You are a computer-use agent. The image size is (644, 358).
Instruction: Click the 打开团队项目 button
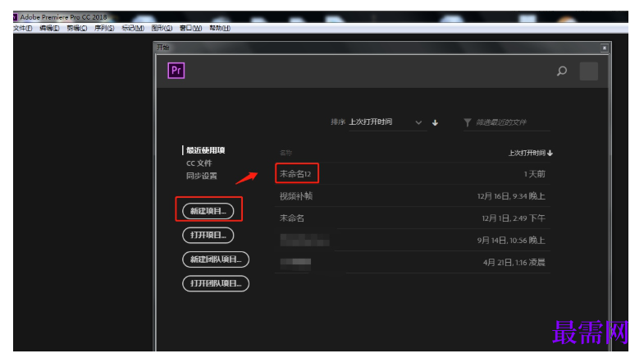pos(216,283)
